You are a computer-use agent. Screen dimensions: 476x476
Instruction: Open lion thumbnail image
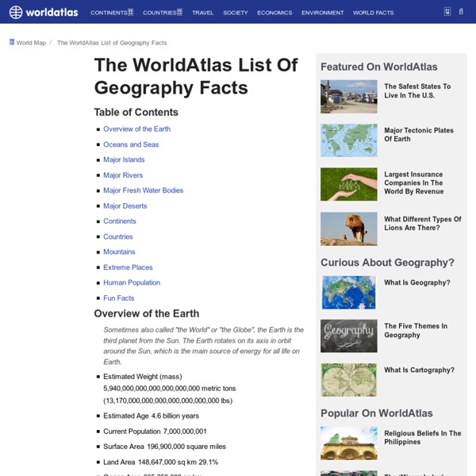[349, 229]
